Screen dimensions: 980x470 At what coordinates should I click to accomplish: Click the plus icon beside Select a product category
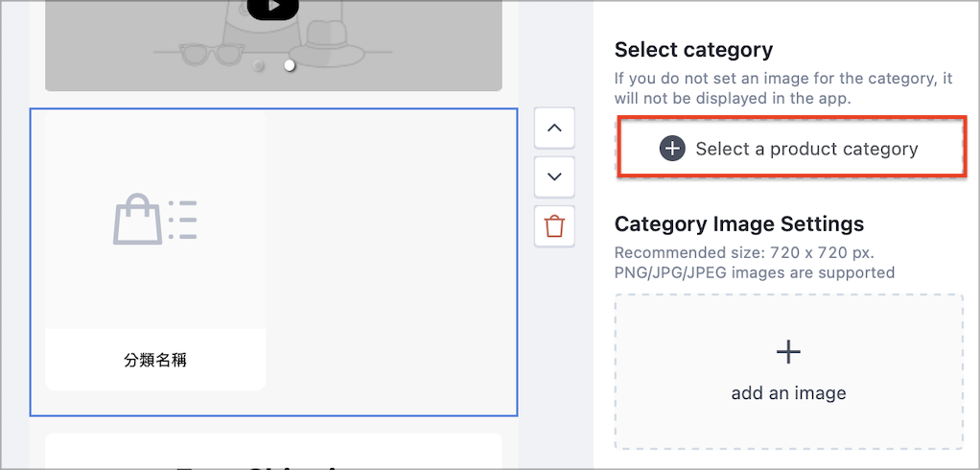click(x=672, y=149)
